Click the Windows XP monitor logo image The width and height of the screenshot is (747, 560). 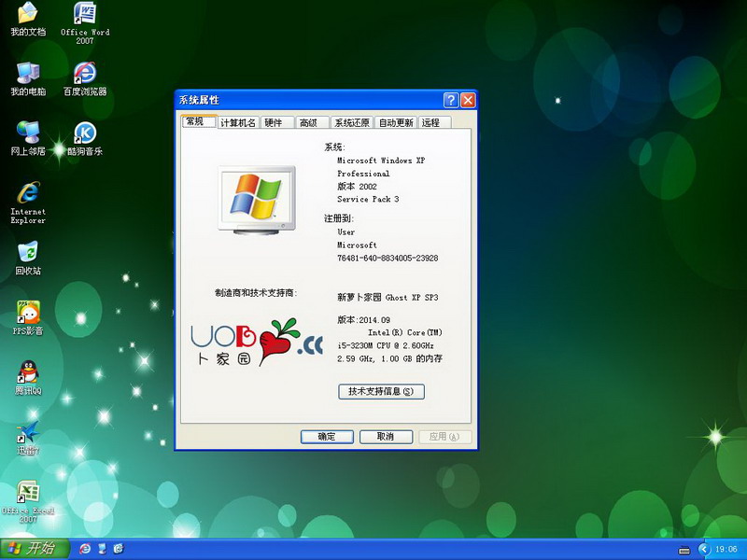257,200
